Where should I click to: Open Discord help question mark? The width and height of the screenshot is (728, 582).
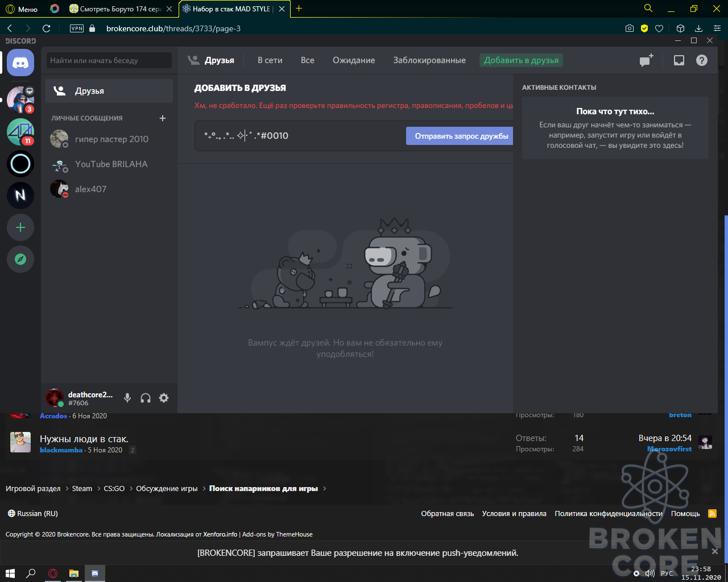[x=702, y=60]
